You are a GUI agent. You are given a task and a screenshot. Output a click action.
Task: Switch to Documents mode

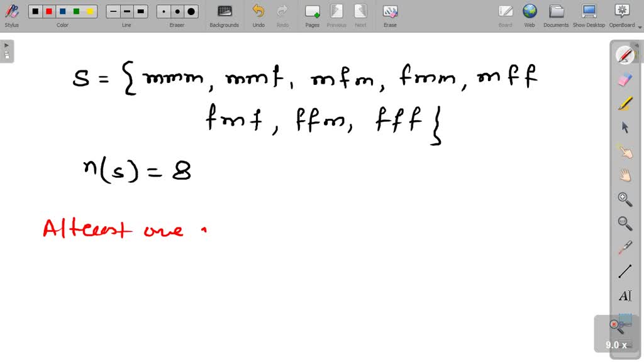[556, 15]
